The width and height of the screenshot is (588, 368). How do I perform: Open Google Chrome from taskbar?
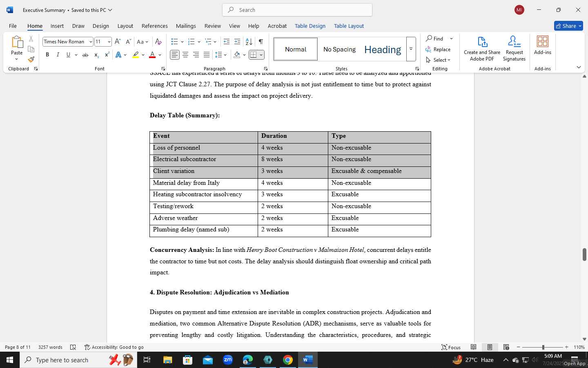(x=288, y=360)
